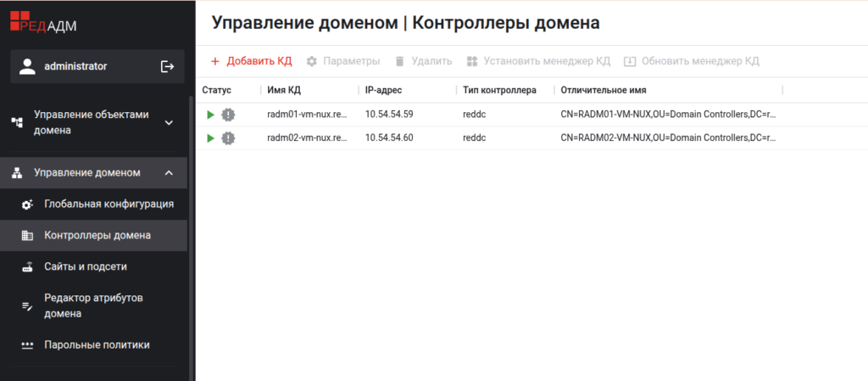Click the Управление доменом hierarchy icon
Image resolution: width=868 pixels, height=381 pixels.
tap(17, 173)
